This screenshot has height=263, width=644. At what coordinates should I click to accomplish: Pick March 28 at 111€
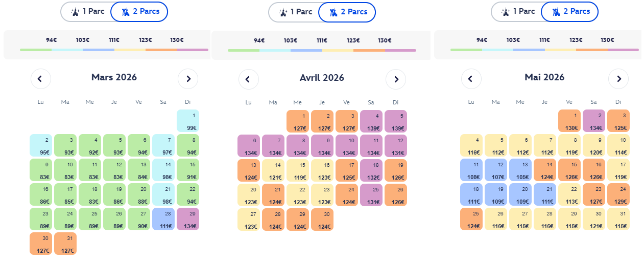[163, 219]
